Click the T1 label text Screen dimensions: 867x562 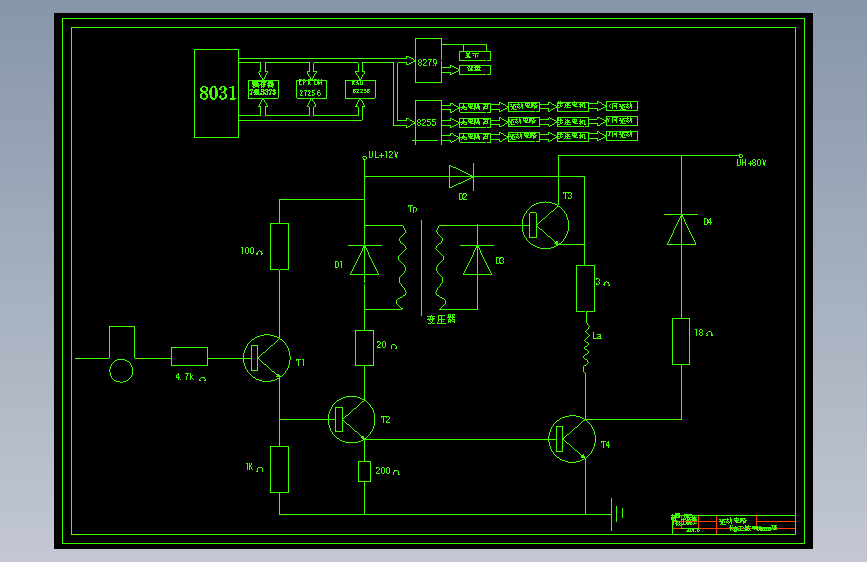click(x=300, y=362)
